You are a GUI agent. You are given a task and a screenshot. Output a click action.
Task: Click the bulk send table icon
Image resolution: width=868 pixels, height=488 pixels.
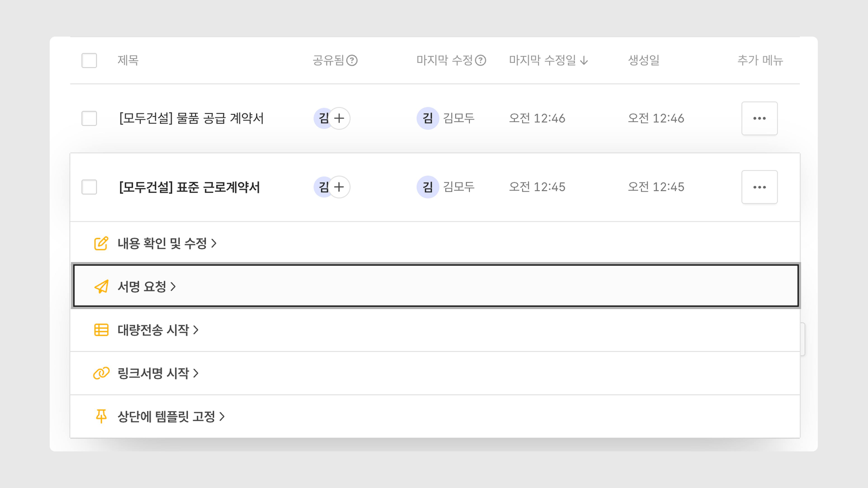(101, 330)
